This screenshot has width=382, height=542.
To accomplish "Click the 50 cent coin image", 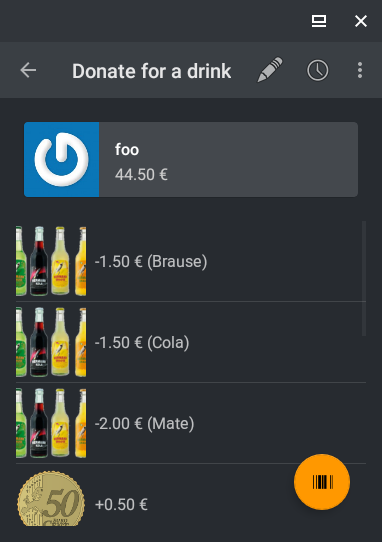I will pos(51,498).
